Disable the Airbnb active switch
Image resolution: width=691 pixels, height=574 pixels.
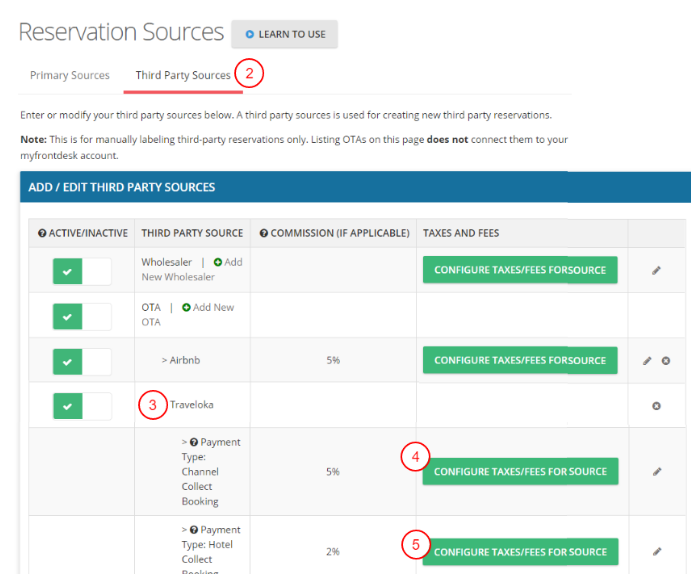pos(82,361)
